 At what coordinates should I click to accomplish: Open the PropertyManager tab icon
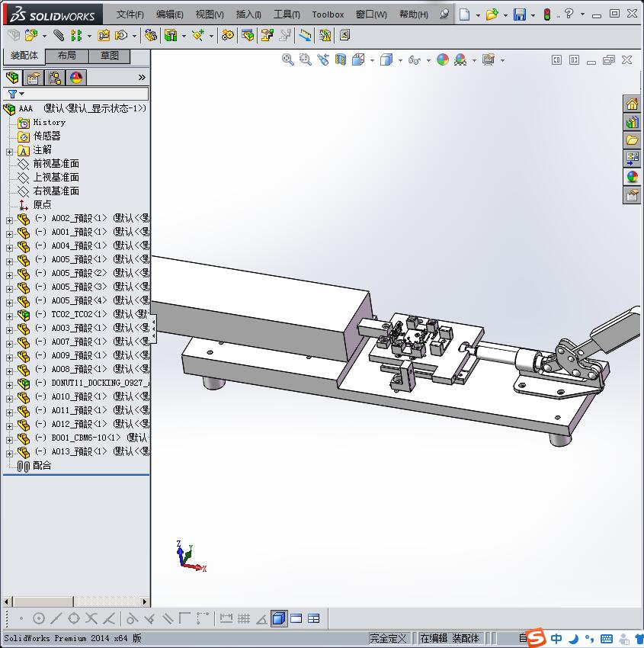tap(34, 78)
